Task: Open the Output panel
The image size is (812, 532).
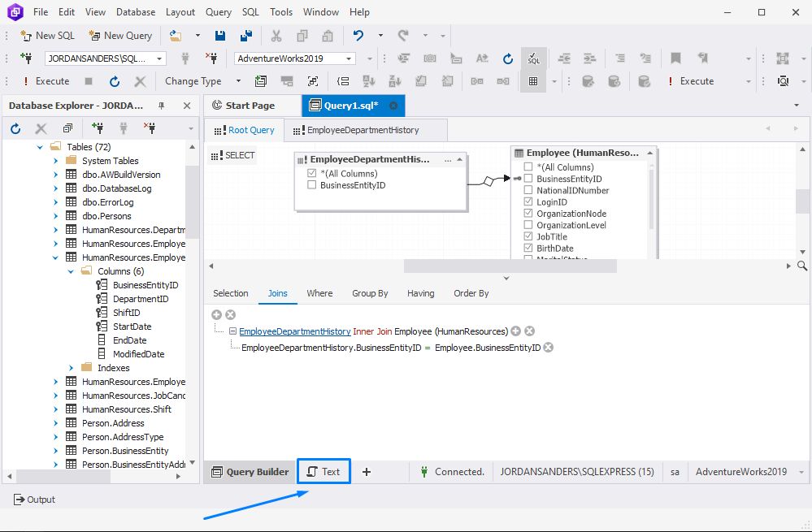Action: (34, 500)
